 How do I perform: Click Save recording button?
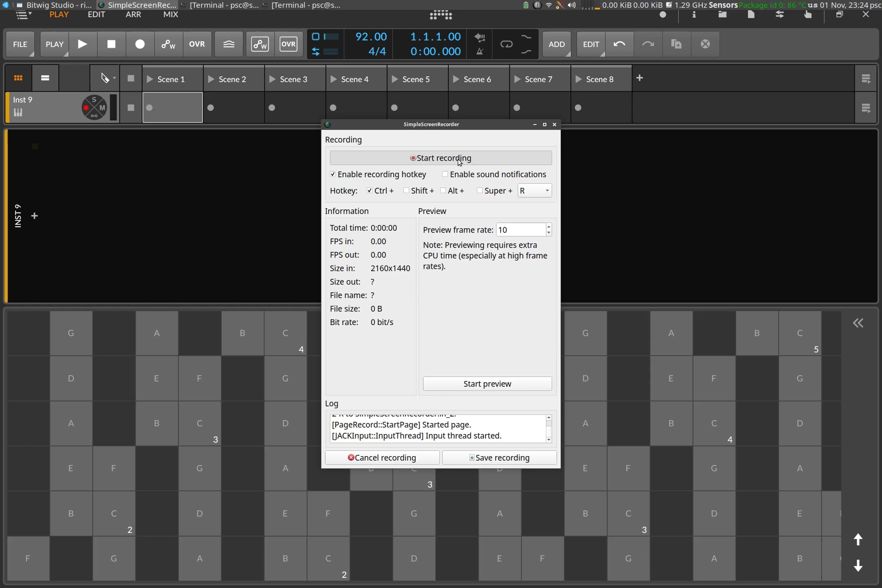click(499, 458)
